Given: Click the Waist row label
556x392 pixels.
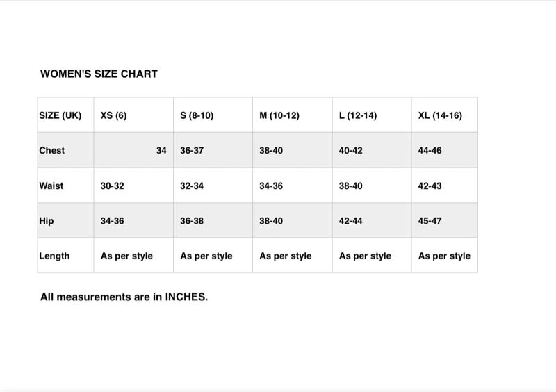Looking at the screenshot, I should (51, 186).
